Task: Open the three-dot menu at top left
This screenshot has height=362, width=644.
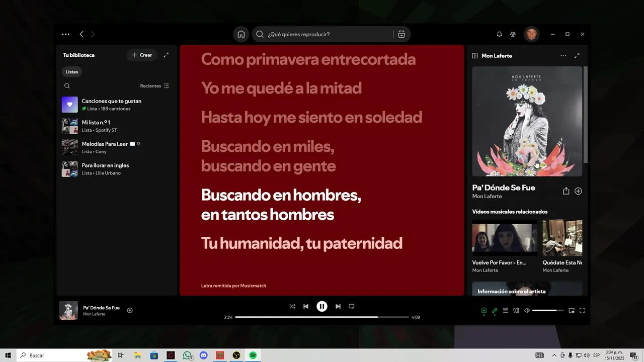Action: 66,34
